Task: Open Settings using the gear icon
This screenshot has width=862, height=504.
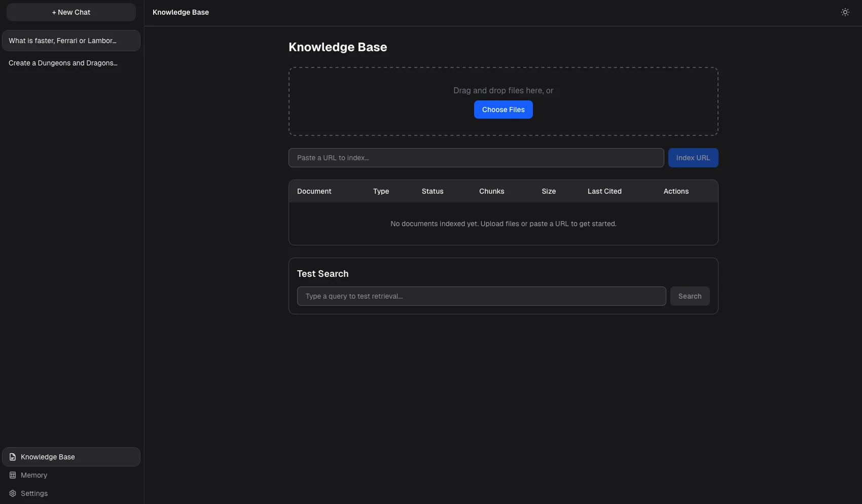Action: 12,493
